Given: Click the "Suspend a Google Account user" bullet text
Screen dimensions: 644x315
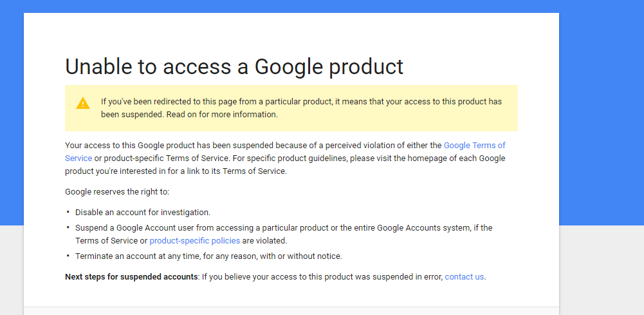Looking at the screenshot, I should [283, 228].
